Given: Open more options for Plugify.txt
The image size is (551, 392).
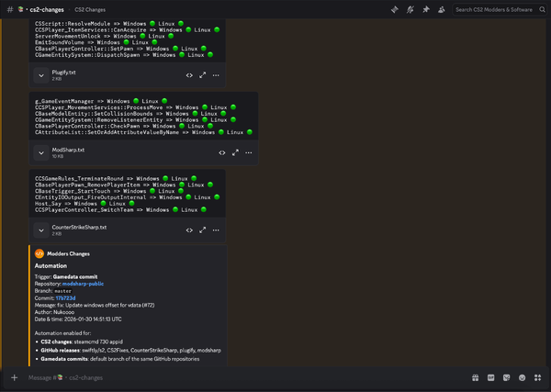Looking at the screenshot, I should tap(216, 75).
